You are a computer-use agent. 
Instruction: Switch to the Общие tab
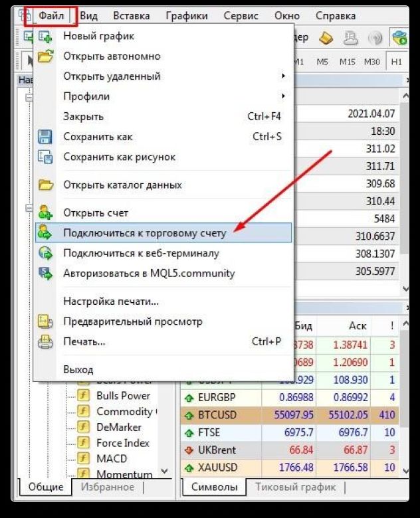(x=46, y=487)
